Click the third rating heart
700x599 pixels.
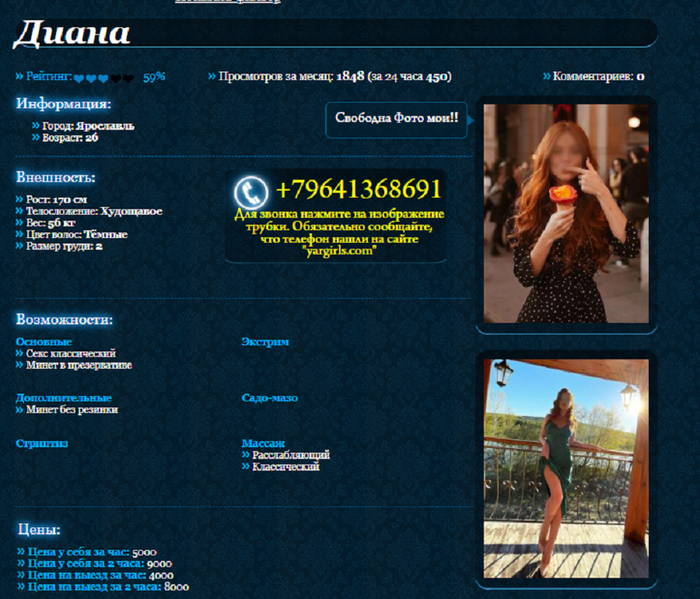(103, 78)
